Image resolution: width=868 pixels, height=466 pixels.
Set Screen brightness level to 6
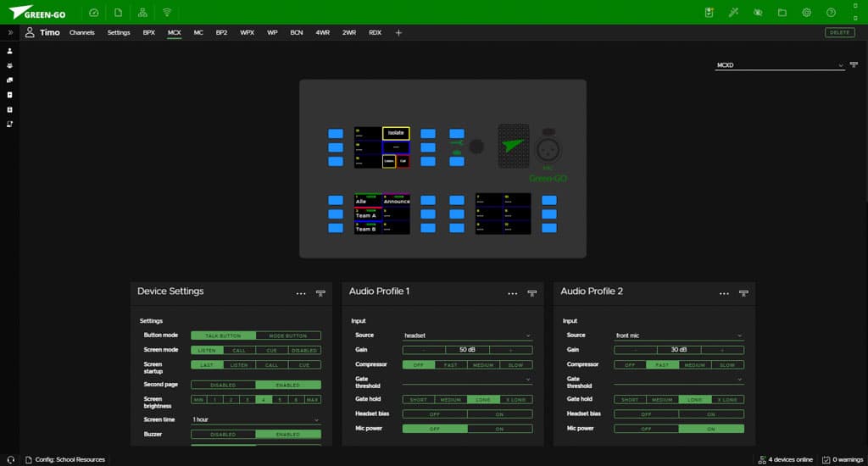[297, 399]
